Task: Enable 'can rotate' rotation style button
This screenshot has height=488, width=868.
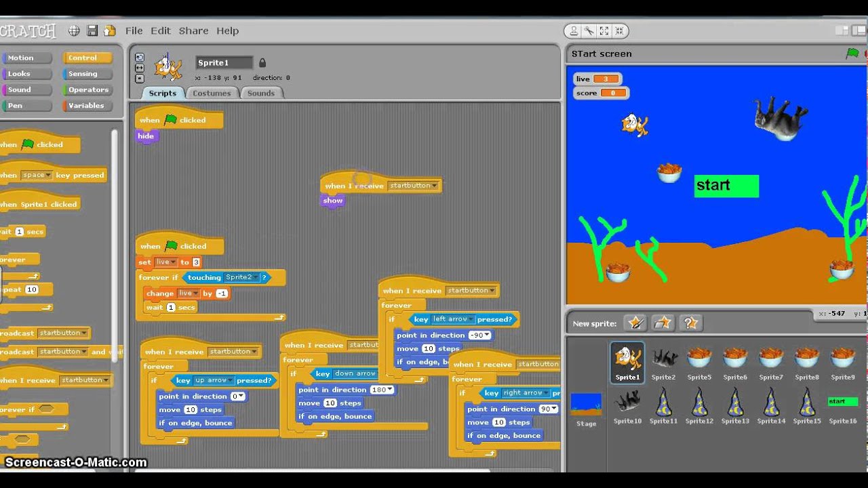Action: [x=140, y=58]
